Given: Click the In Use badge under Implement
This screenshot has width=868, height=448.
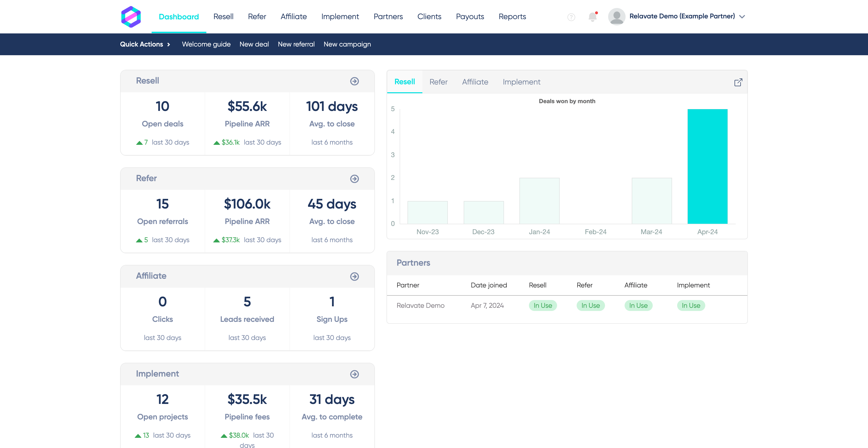Looking at the screenshot, I should point(691,306).
